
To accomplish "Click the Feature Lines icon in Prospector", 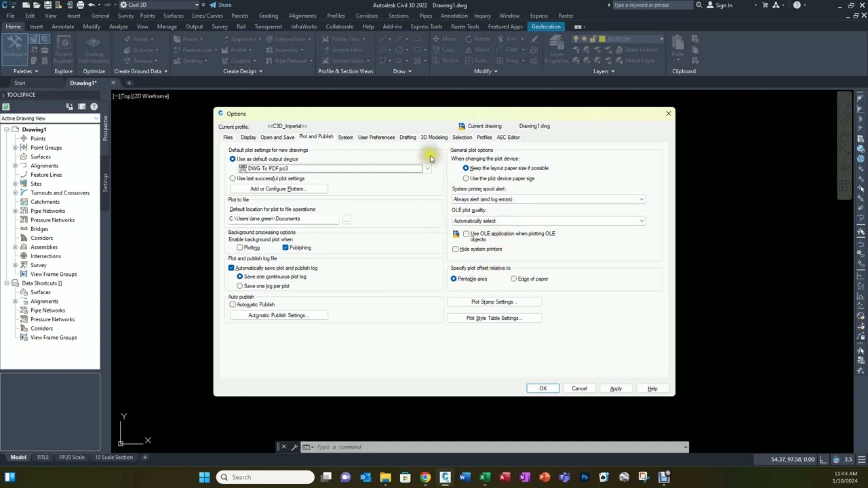I will 24,175.
